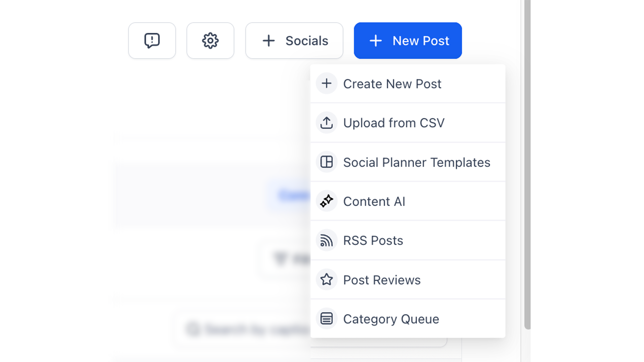The image size is (644, 362).
Task: Open the RSS Posts text label
Action: 373,241
